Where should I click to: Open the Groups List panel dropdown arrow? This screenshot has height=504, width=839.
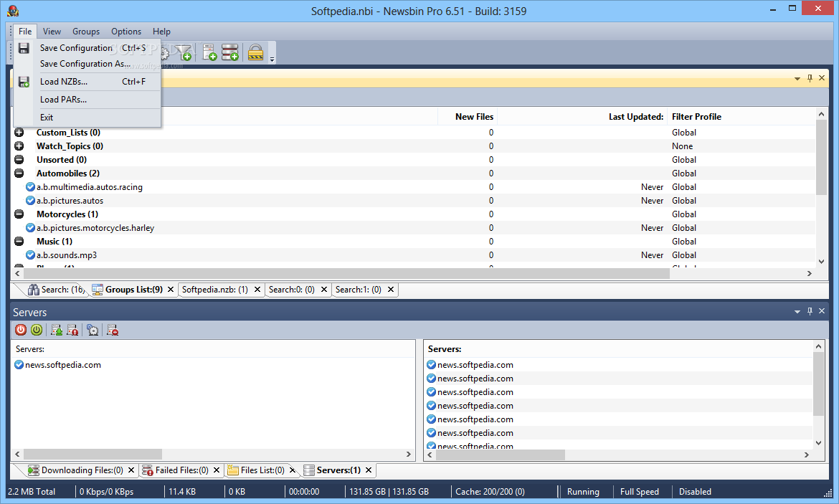(797, 79)
